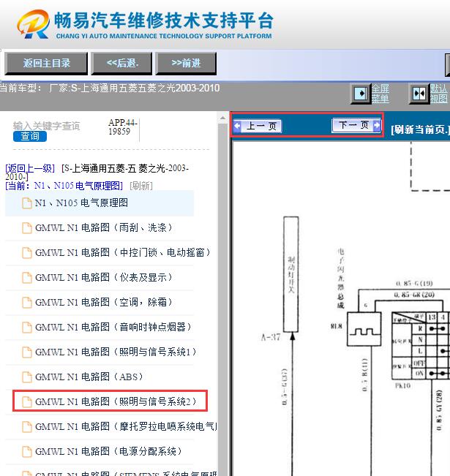Click the 当前：N1、N105 电气原理图 link
The image size is (450, 476).
click(x=64, y=186)
